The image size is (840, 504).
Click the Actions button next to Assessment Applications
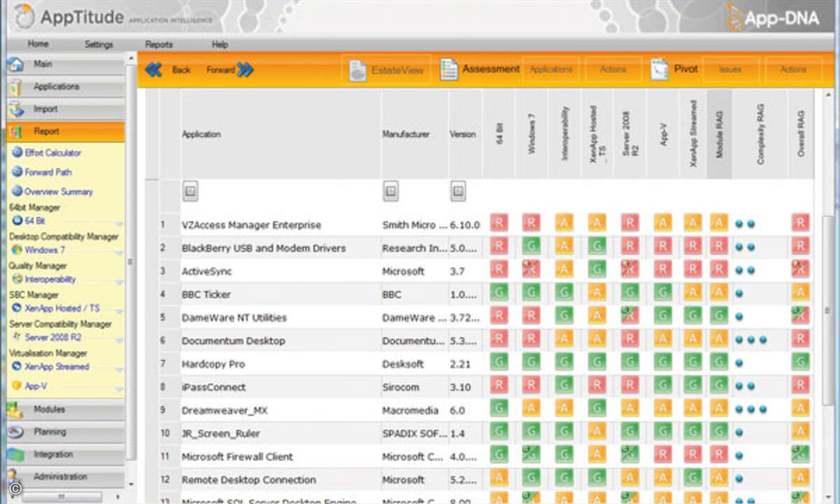[x=615, y=70]
